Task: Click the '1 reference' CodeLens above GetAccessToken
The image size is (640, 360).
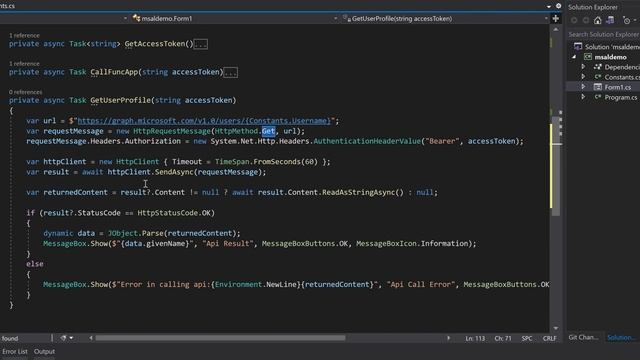Action: click(24, 36)
